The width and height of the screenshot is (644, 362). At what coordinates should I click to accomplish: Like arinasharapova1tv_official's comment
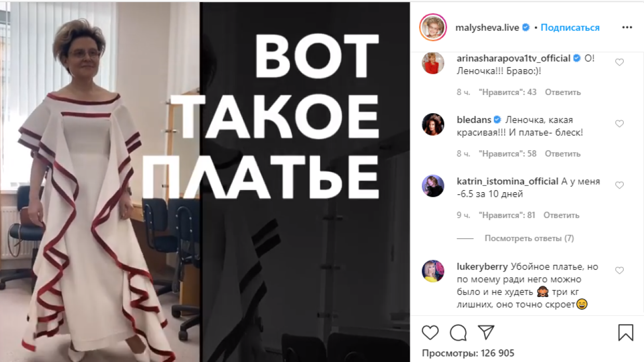tap(619, 62)
